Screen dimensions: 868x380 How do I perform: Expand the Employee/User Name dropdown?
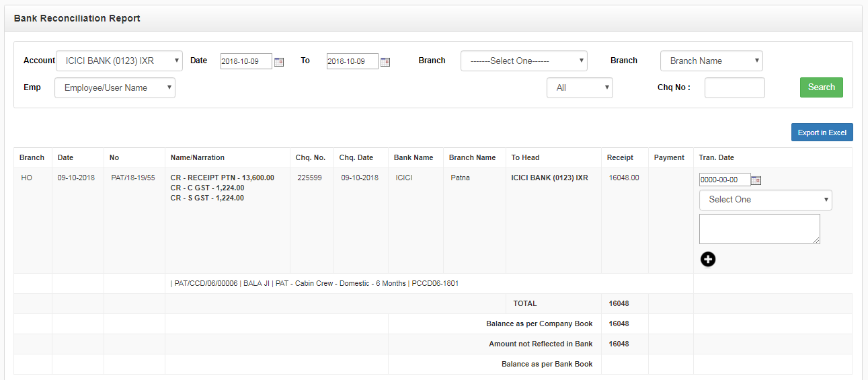(115, 87)
